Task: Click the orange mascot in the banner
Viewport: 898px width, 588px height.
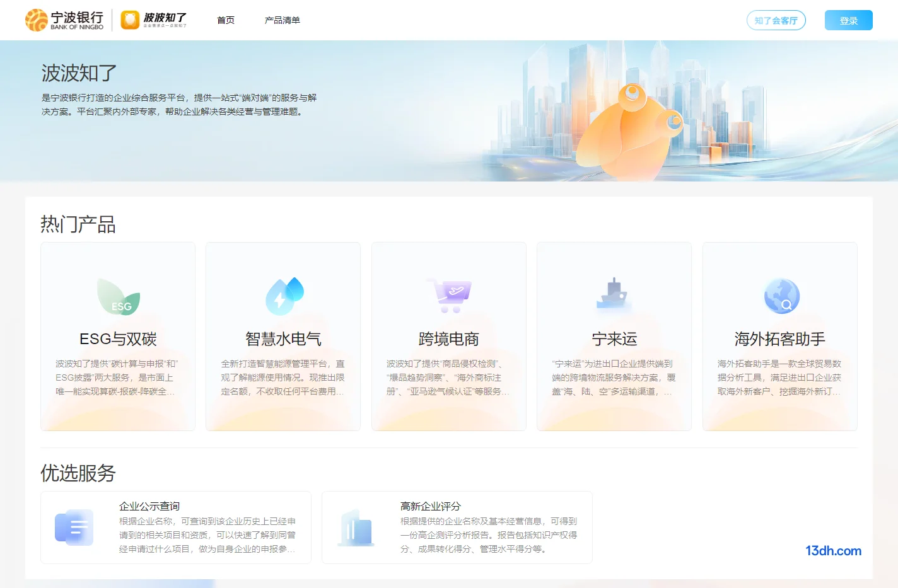Action: (629, 132)
